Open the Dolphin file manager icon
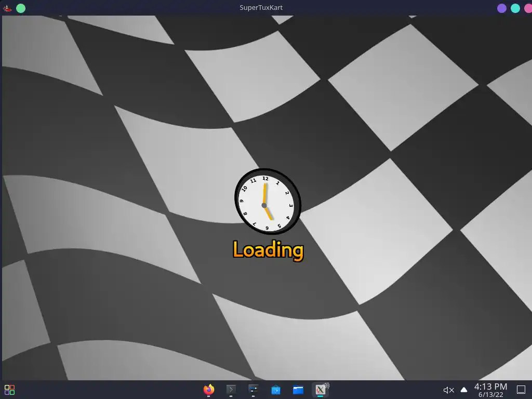The height and width of the screenshot is (399, 532). coord(298,390)
